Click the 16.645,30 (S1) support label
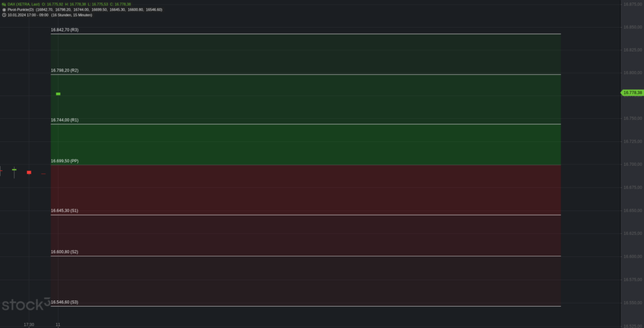The height and width of the screenshot is (328, 644). 65,210
